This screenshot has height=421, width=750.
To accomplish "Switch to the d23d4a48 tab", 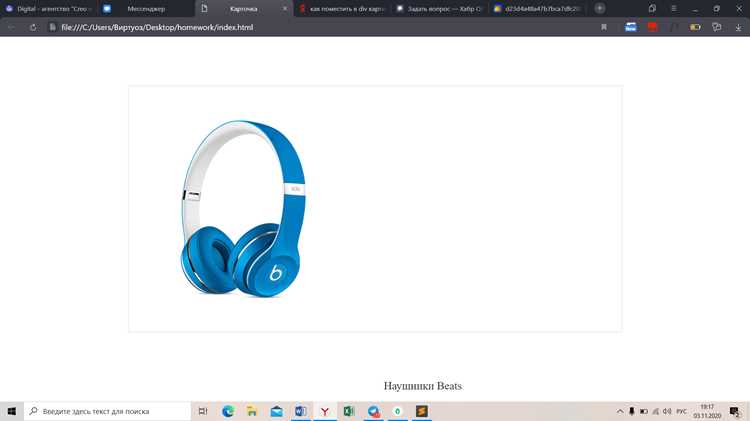I will pos(537,9).
